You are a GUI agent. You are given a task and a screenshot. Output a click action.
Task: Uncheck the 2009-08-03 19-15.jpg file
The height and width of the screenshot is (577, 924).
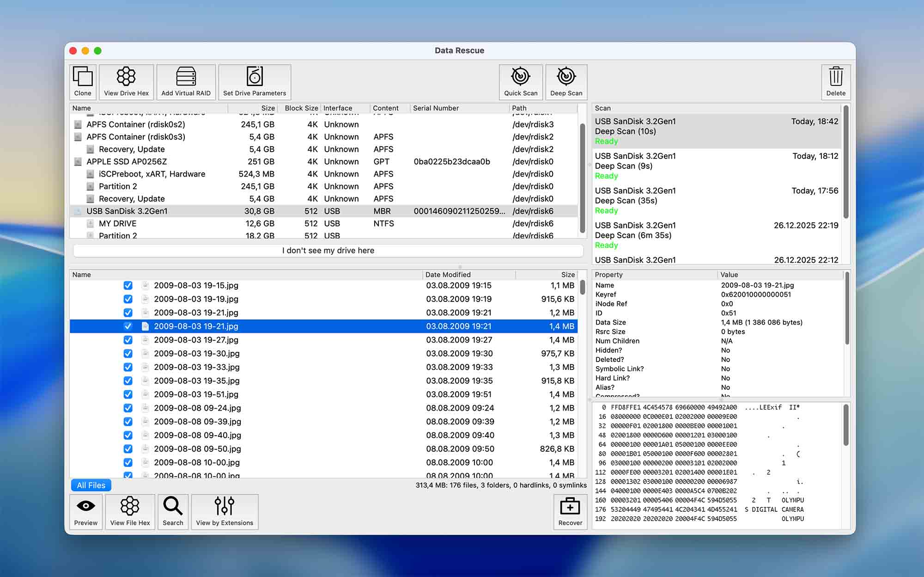pyautogui.click(x=128, y=285)
